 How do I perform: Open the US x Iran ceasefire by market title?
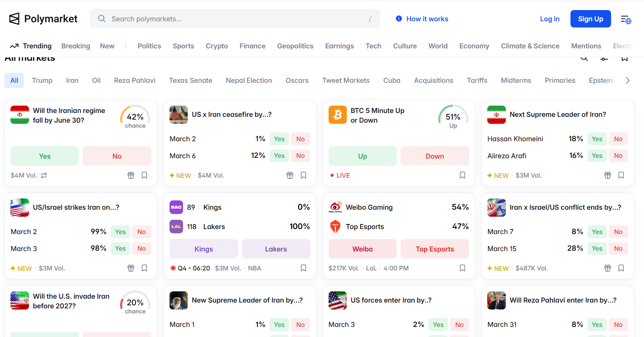pos(231,115)
